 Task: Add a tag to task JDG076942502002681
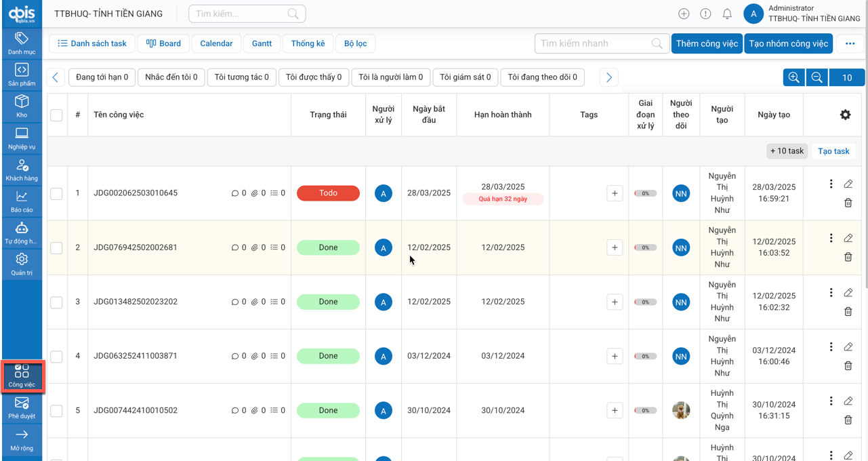[615, 247]
